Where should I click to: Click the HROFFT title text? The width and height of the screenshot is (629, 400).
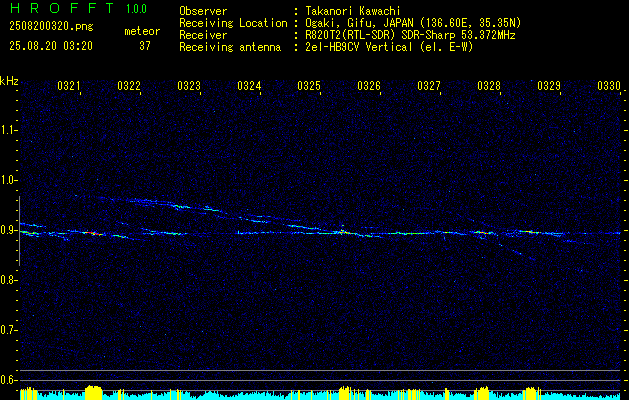point(62,8)
